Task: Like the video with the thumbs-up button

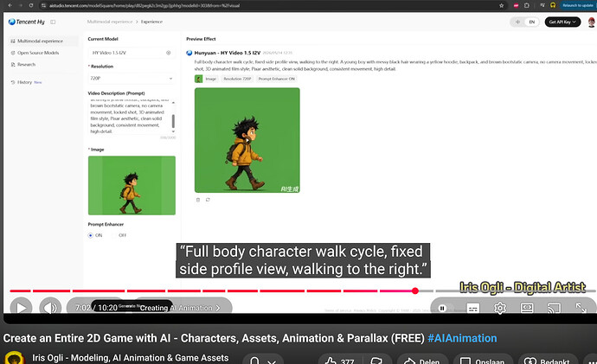Action: coord(340,361)
